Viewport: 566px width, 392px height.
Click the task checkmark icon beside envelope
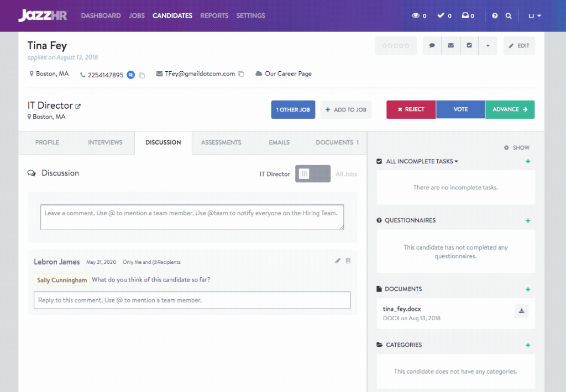pos(469,46)
